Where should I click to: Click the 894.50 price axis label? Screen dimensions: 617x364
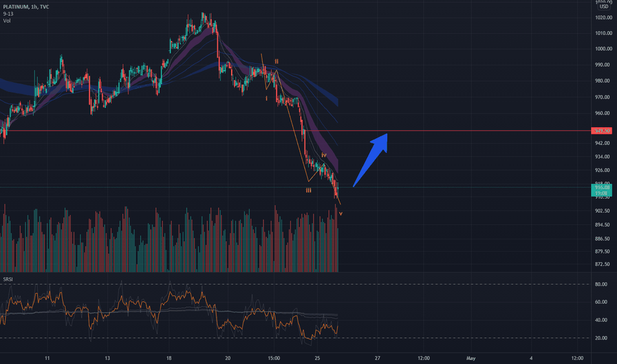604,225
